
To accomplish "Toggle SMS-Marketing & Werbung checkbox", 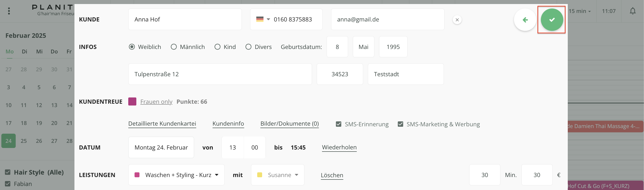I will tap(400, 124).
